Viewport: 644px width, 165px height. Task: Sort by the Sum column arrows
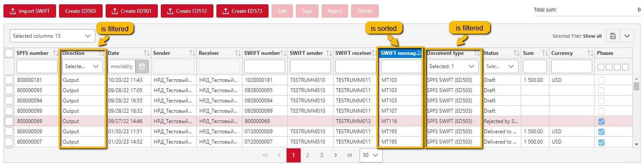pos(545,53)
